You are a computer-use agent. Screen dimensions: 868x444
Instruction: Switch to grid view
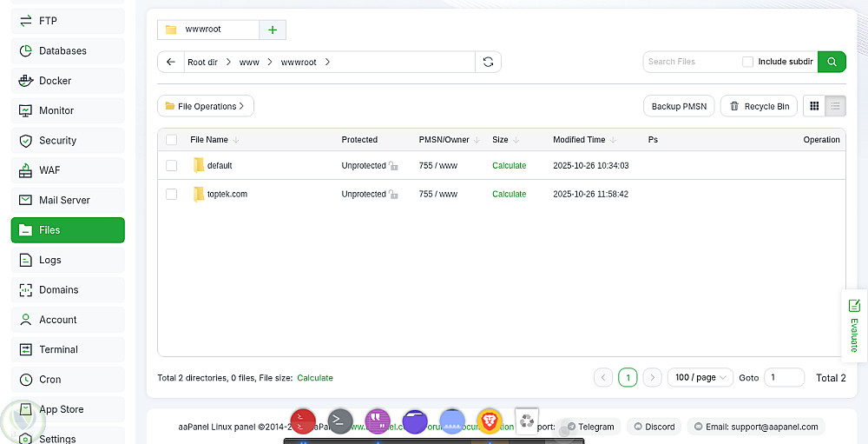click(x=814, y=106)
